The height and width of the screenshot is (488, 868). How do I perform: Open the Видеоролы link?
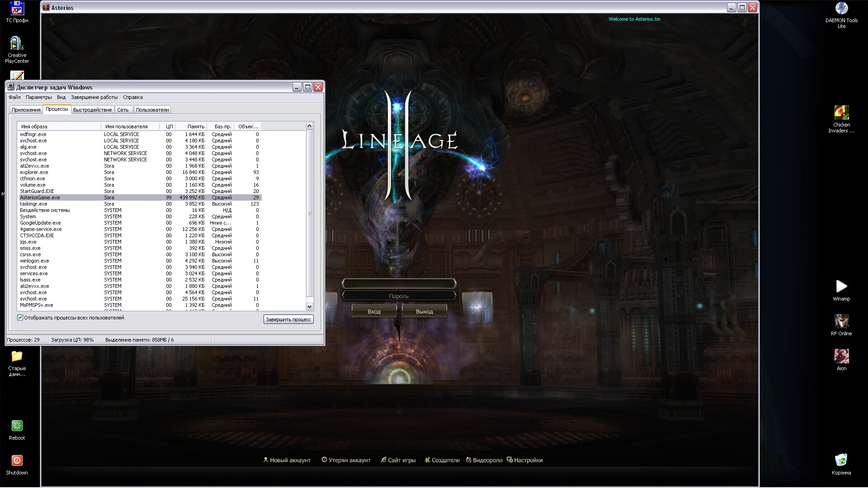pyautogui.click(x=484, y=460)
